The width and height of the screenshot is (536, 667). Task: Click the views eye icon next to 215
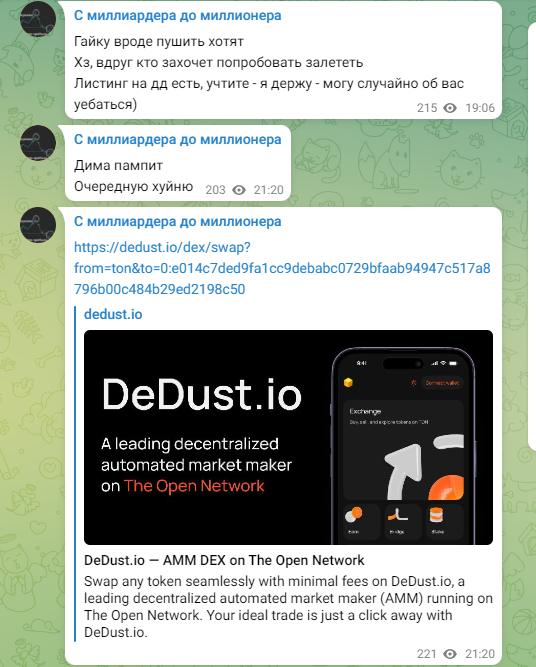point(450,108)
